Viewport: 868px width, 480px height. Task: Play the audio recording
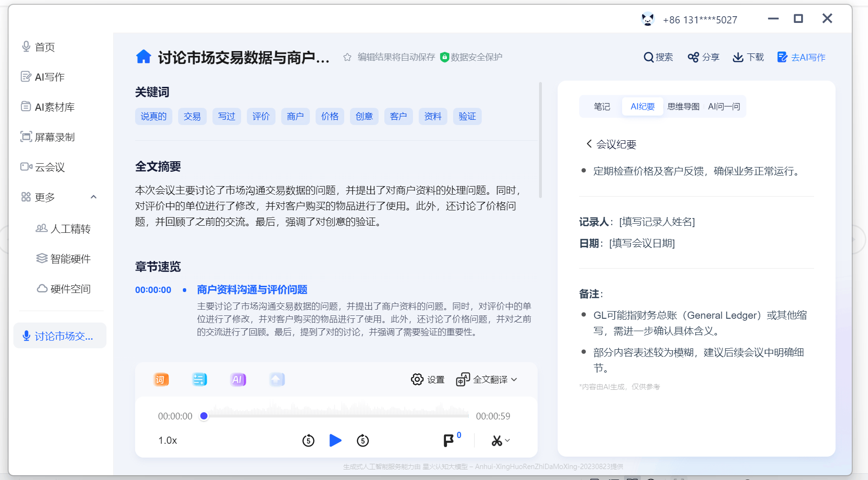coord(335,440)
